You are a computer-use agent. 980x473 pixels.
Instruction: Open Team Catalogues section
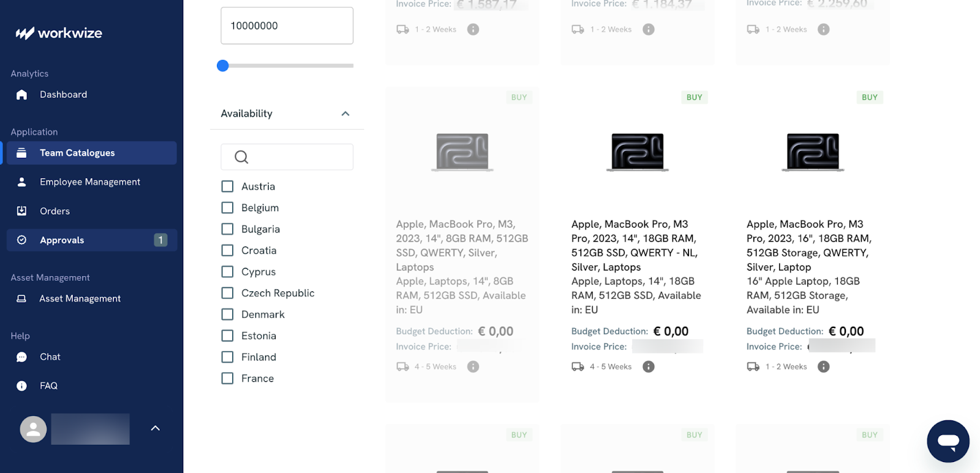[77, 153]
